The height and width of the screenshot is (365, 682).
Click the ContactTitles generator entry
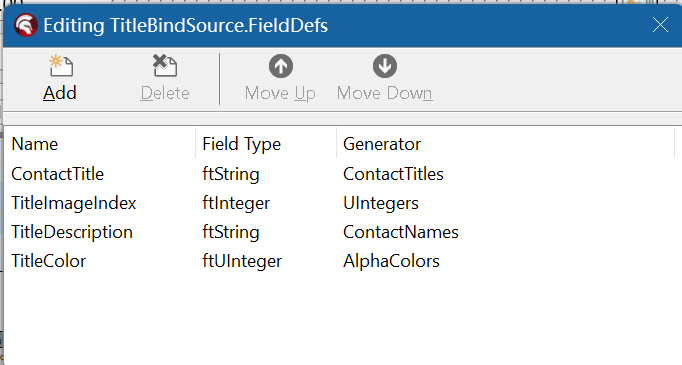[x=393, y=174]
